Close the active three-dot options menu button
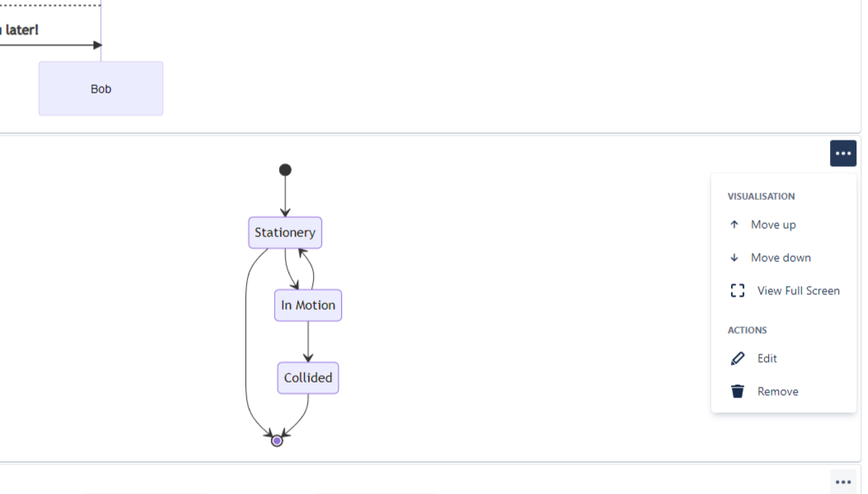 tap(842, 154)
